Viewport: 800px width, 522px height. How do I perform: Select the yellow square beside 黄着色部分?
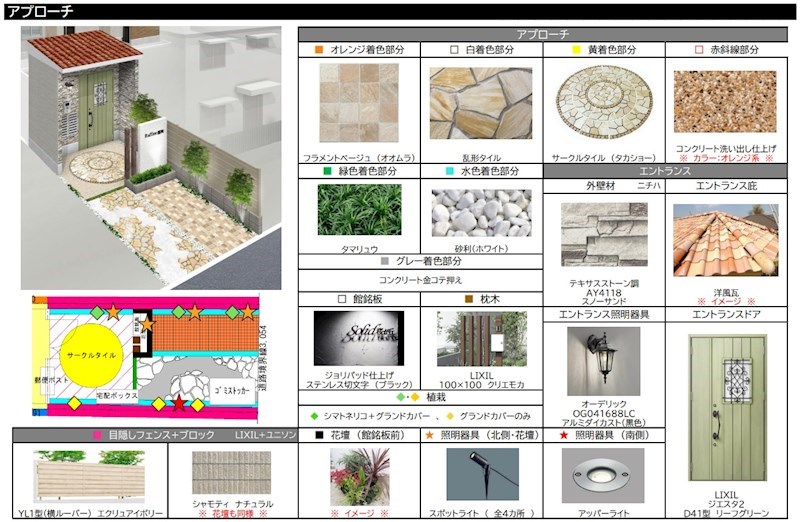[x=577, y=49]
